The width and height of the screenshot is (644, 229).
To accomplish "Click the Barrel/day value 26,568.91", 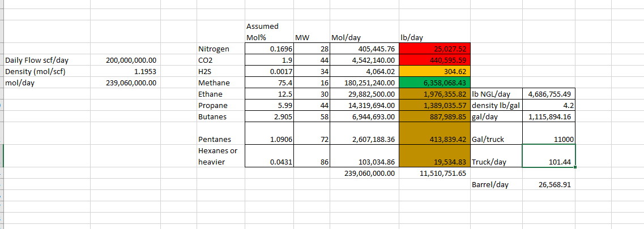I will tap(549, 184).
